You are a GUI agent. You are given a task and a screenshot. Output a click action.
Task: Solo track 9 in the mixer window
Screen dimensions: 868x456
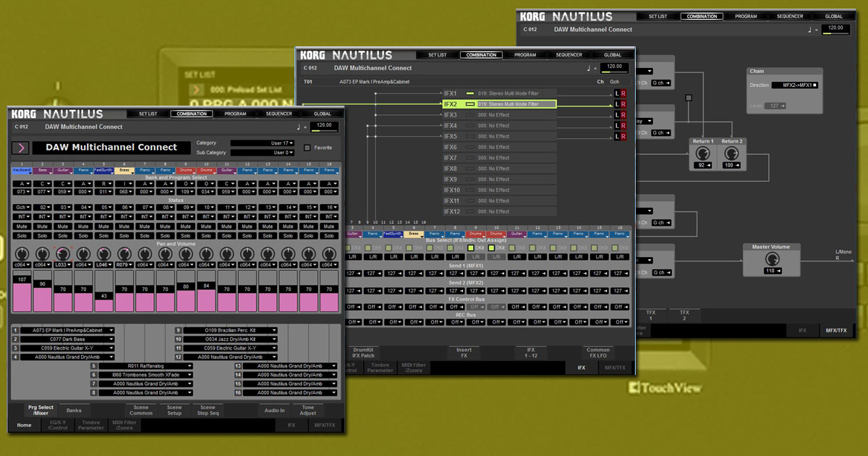(186, 236)
